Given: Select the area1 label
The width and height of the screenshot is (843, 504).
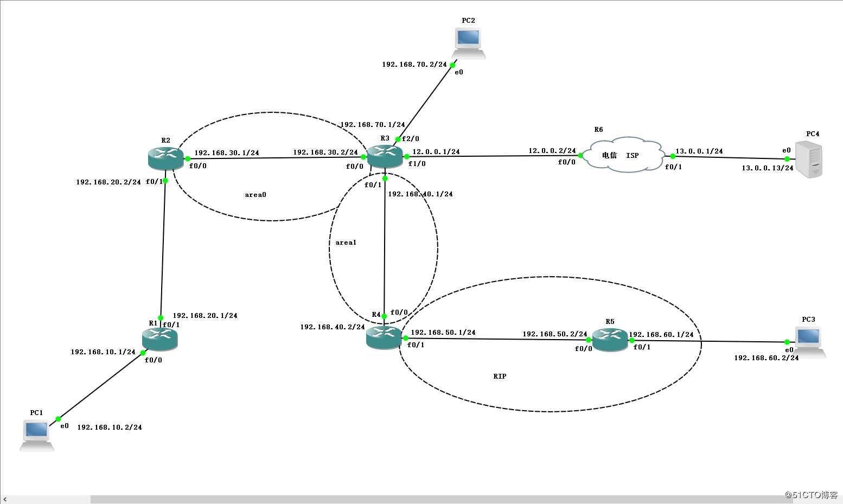Looking at the screenshot, I should click(346, 243).
